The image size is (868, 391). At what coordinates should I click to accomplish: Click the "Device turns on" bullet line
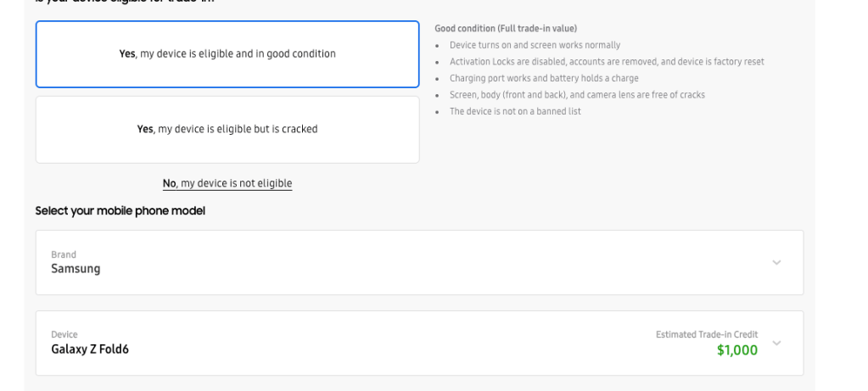[x=535, y=45]
